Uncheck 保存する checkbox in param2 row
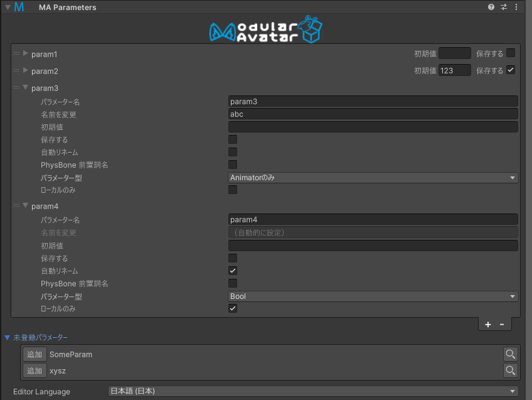This screenshot has height=400, width=532. click(x=510, y=70)
